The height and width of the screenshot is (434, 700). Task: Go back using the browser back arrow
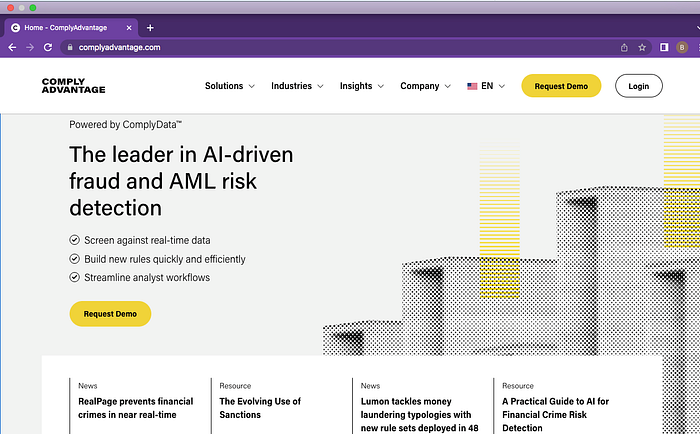12,47
